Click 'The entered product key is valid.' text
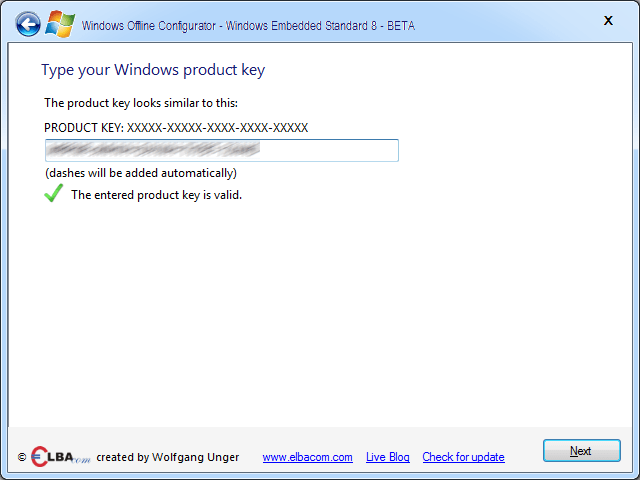 point(156,195)
